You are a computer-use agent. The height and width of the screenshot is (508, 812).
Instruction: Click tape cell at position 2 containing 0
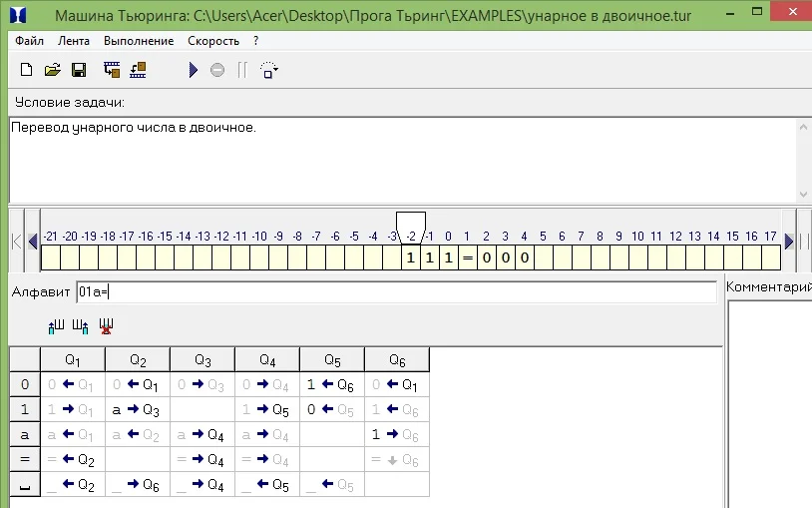[486, 257]
